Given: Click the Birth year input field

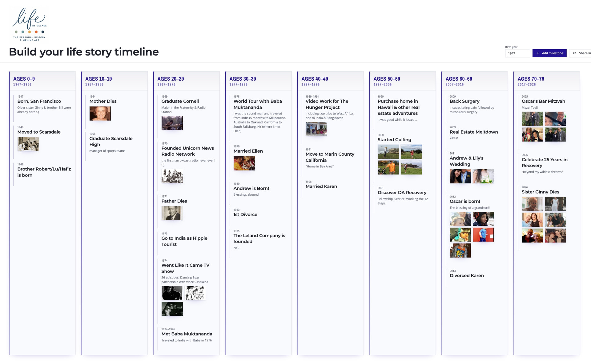Looking at the screenshot, I should 517,53.
